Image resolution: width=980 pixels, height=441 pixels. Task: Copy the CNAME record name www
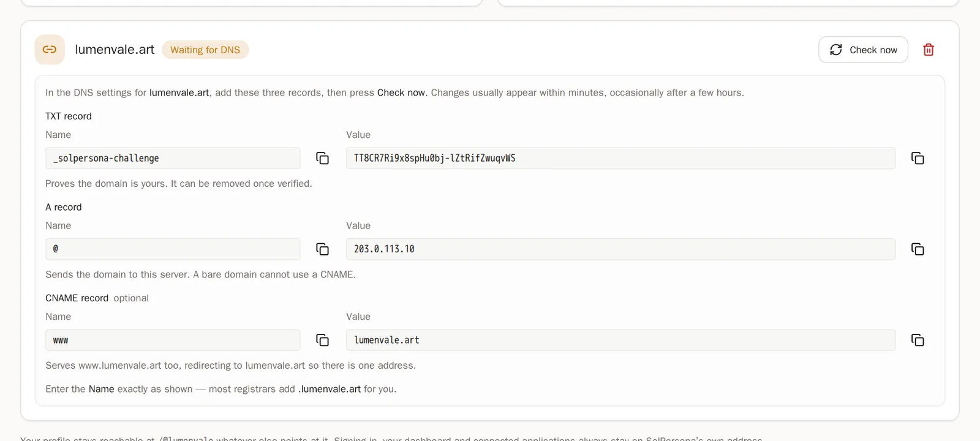322,340
